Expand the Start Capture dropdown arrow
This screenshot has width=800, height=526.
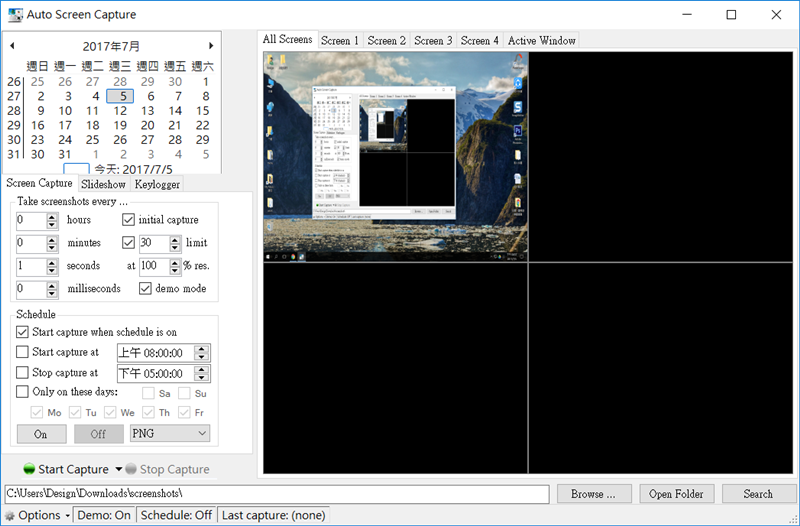pyautogui.click(x=118, y=469)
